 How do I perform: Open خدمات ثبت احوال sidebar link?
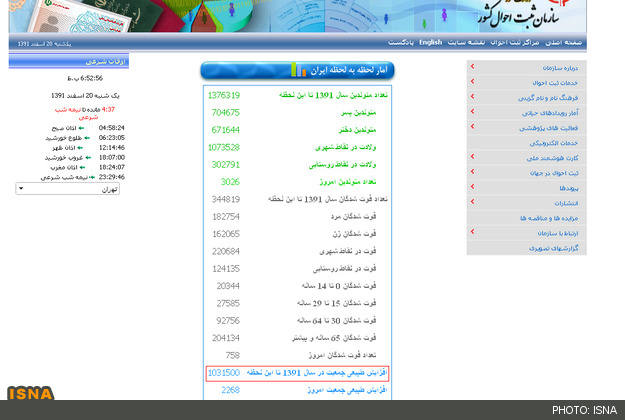pyautogui.click(x=555, y=83)
